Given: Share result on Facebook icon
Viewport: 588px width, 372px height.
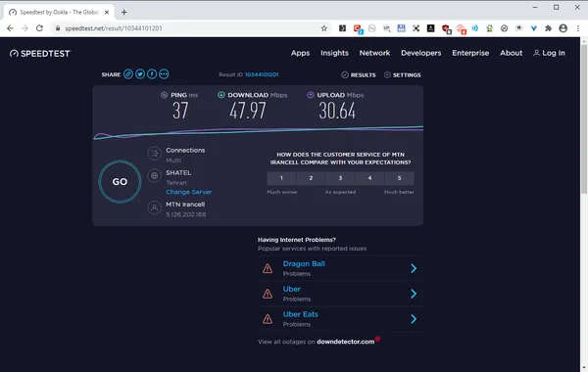Looking at the screenshot, I should (152, 74).
